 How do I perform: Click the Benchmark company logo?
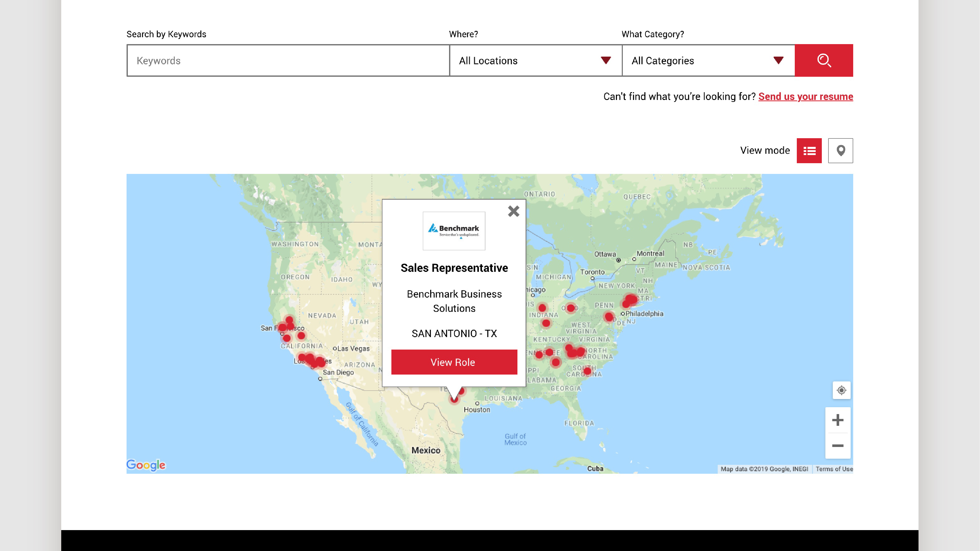(x=454, y=231)
